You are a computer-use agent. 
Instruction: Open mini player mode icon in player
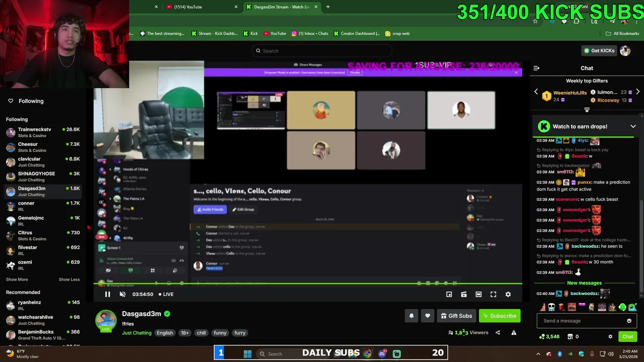(x=449, y=294)
